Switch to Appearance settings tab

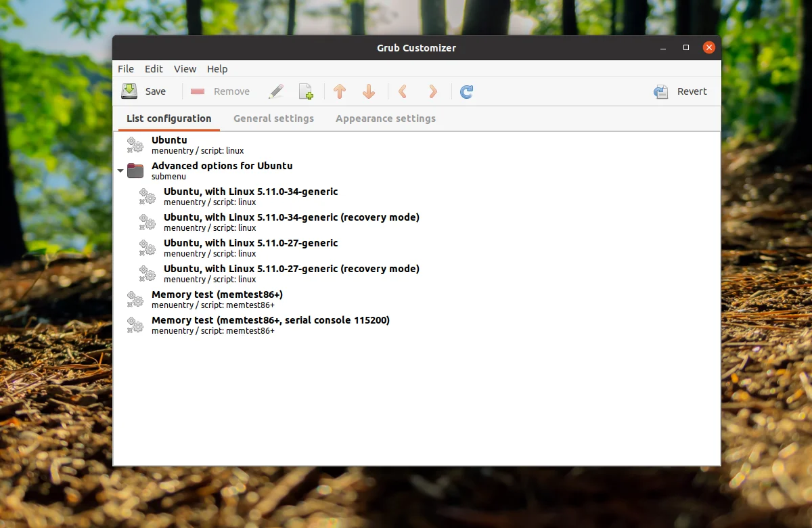point(386,118)
